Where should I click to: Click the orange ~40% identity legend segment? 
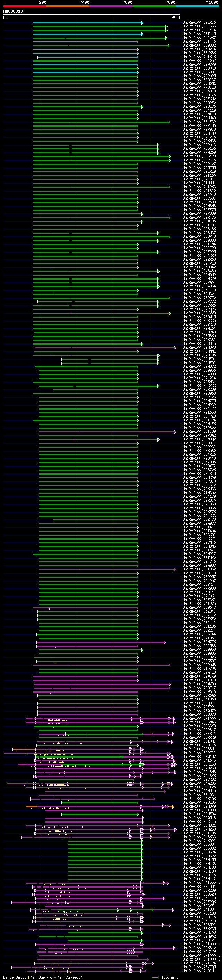68,6
